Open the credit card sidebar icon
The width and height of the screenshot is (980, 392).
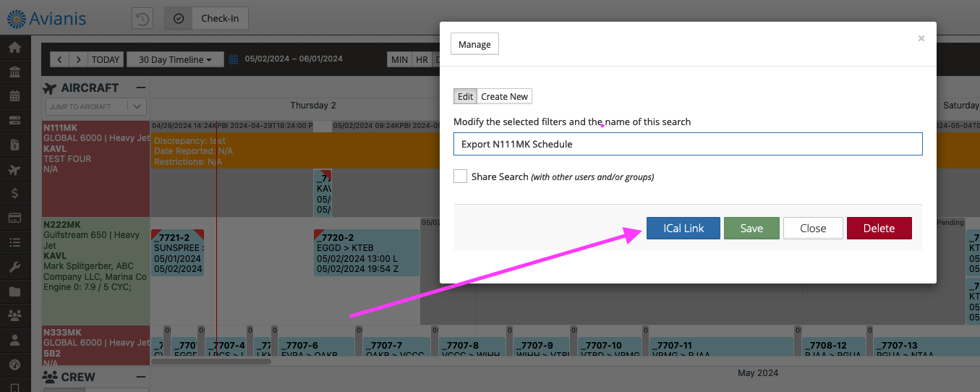coord(14,218)
